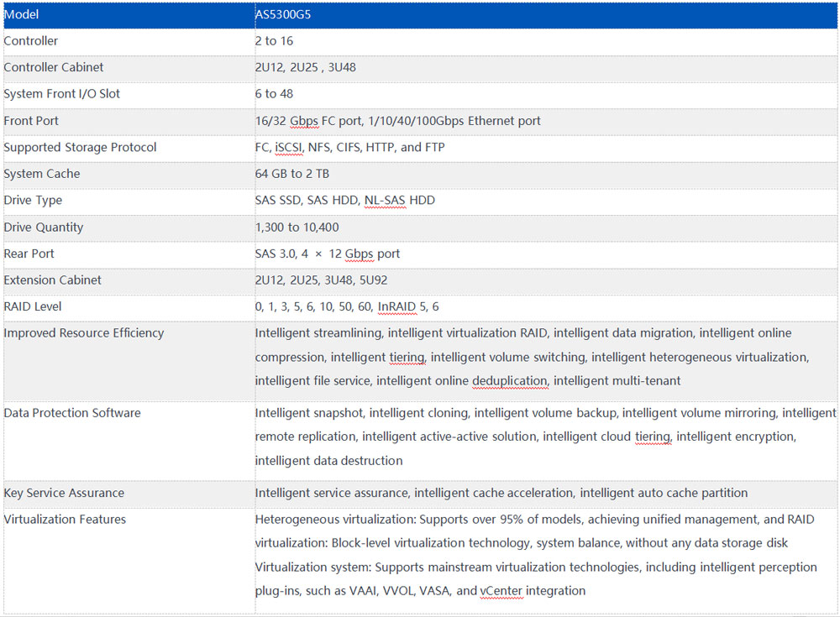The height and width of the screenshot is (617, 840).
Task: Select the '2 to 16' controller value
Action: pos(275,40)
